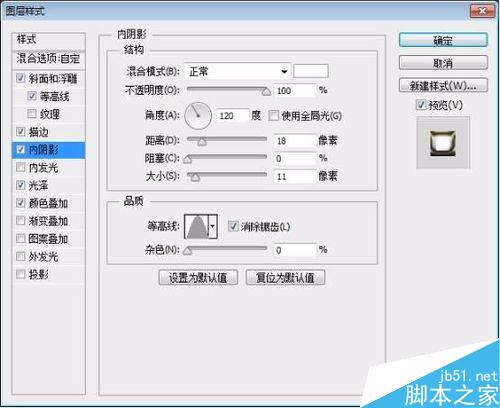Toggle the 预览 preview checkbox
Image resolution: width=500 pixels, height=408 pixels.
(421, 105)
